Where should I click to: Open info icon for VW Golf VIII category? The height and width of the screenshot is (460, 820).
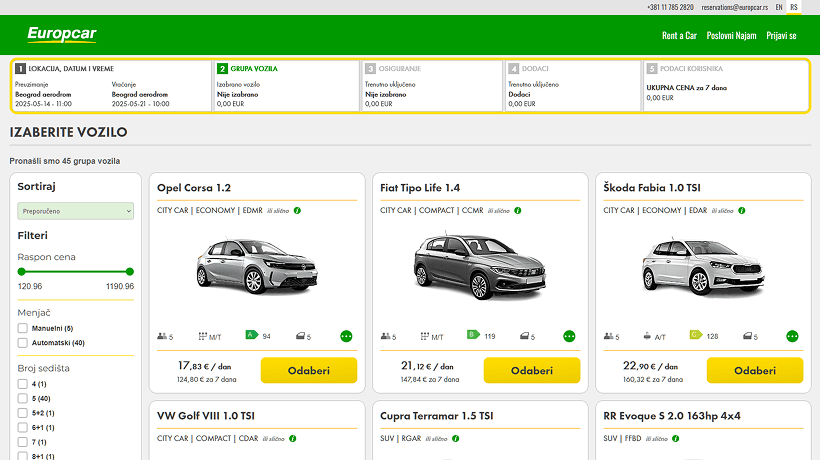[x=293, y=439]
